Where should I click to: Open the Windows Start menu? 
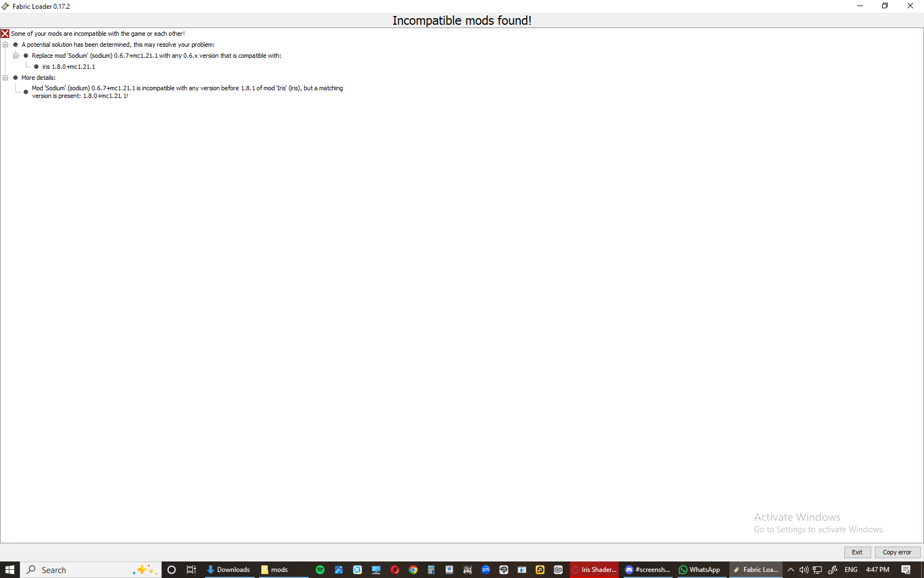(x=10, y=570)
